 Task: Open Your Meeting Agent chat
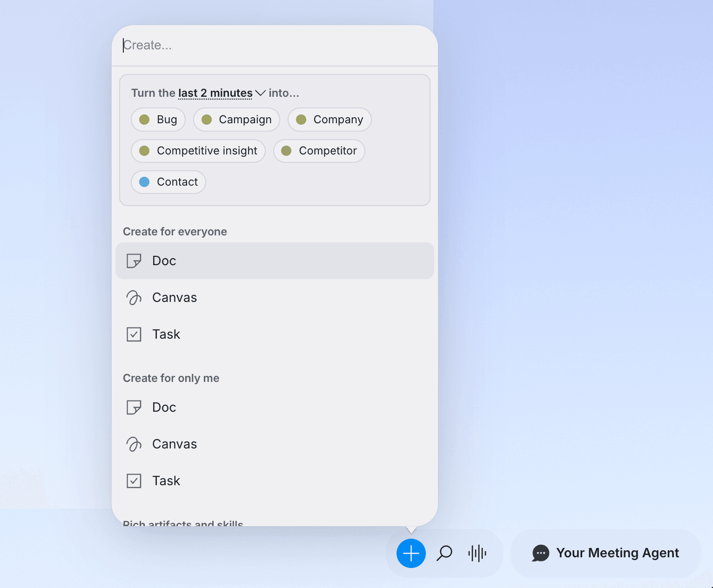(605, 553)
